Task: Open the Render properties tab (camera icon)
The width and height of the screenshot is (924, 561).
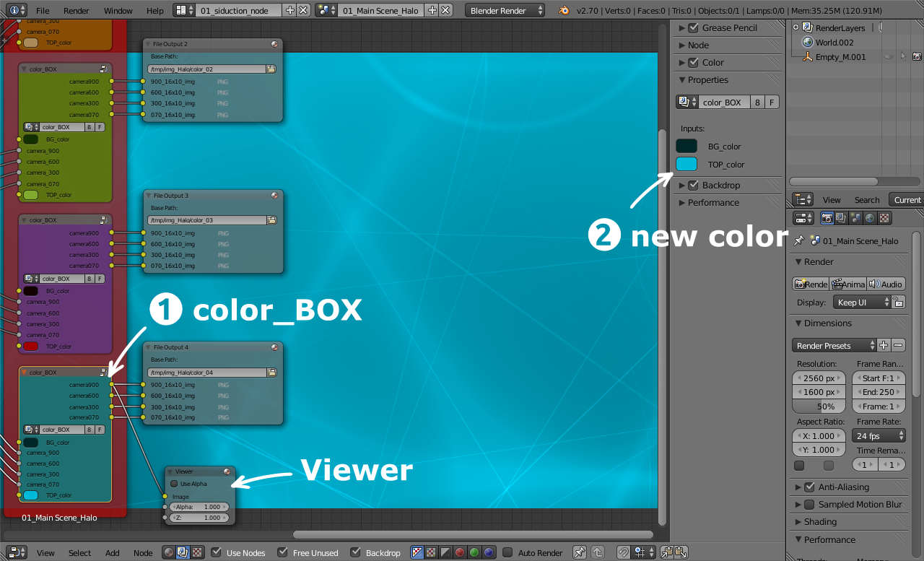Action: coord(827,217)
